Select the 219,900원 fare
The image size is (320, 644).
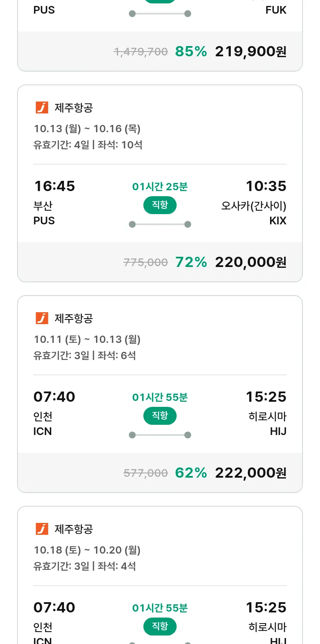coord(250,52)
